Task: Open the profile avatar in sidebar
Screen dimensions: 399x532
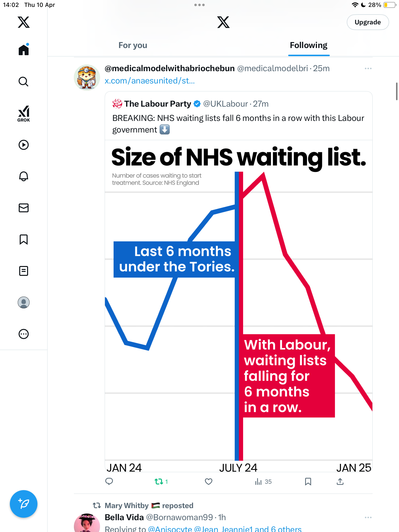Action: click(24, 302)
